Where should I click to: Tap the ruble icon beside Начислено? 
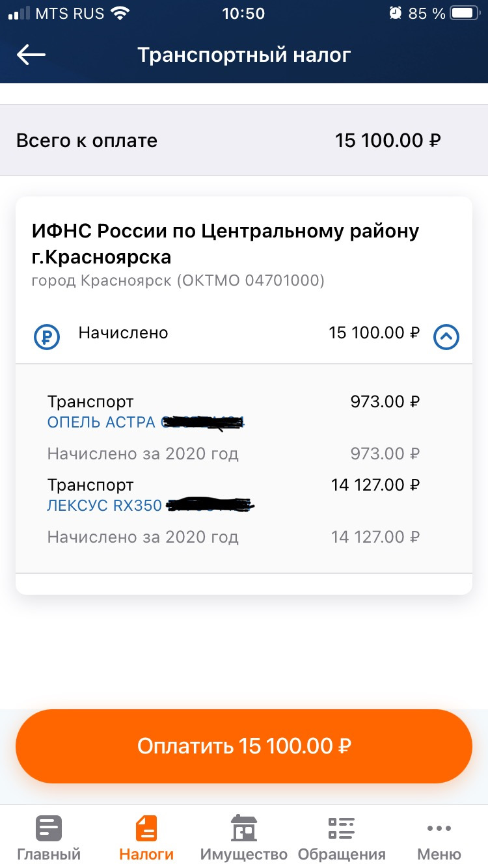[47, 337]
